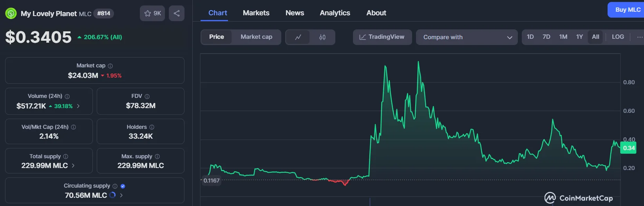
Task: Select the 1D time range
Action: [530, 37]
